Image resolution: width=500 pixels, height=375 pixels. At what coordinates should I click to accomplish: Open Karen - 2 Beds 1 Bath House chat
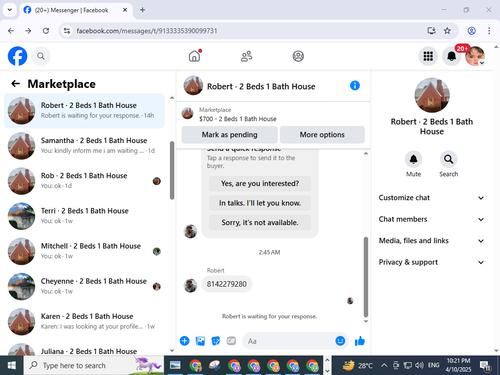click(84, 321)
